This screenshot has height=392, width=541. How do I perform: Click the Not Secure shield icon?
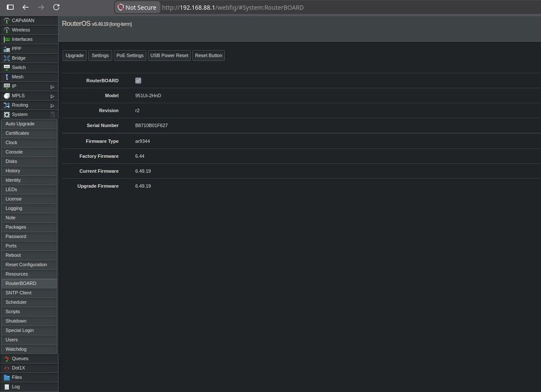[x=121, y=7]
